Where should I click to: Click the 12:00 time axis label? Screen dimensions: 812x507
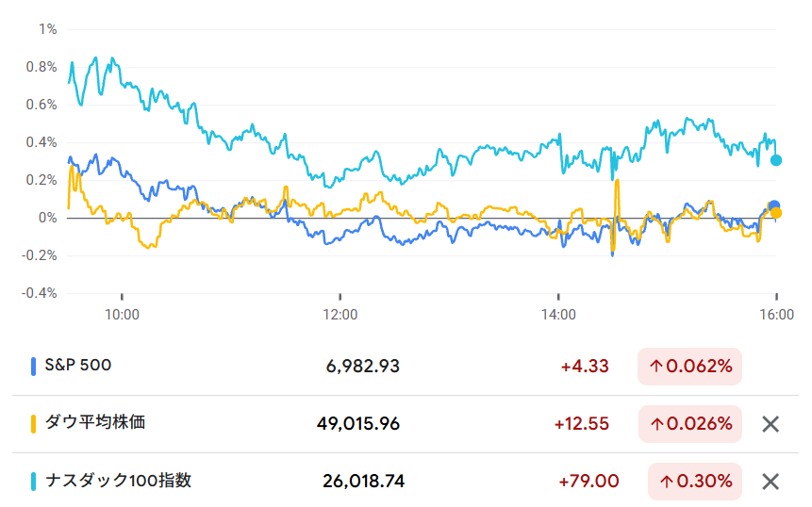point(340,314)
